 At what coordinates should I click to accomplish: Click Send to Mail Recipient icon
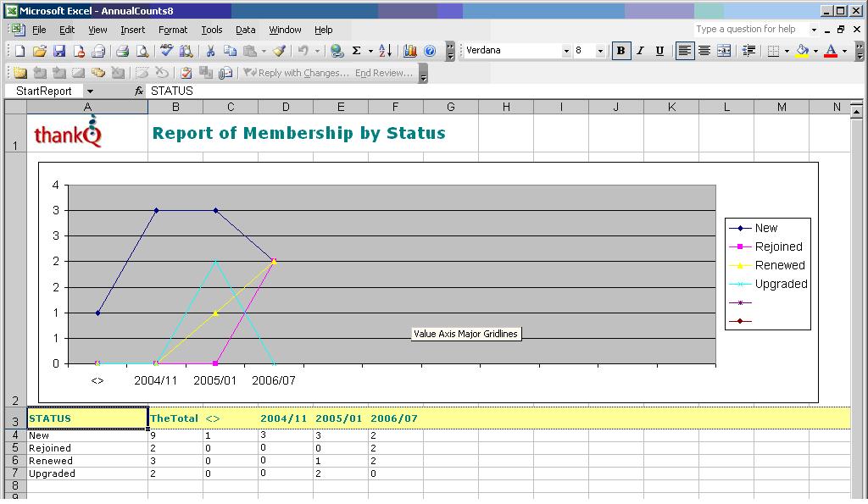225,73
